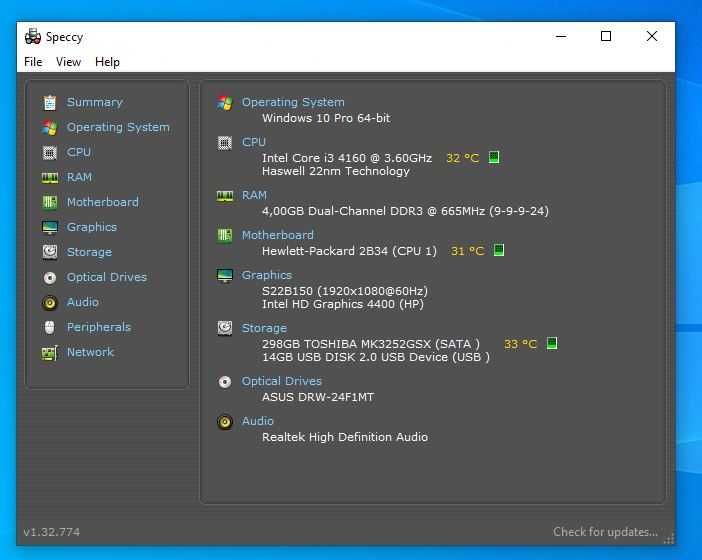
Task: Click the 33 °C storage temperature value
Action: 520,344
